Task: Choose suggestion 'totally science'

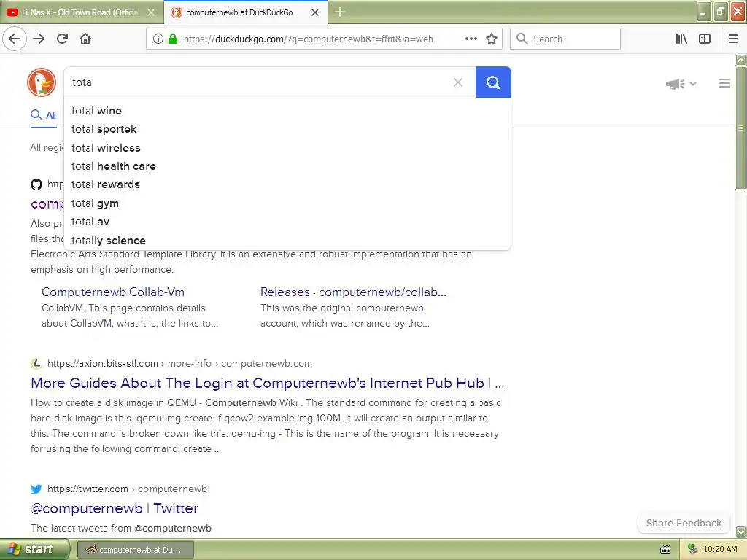Action: click(x=287, y=241)
